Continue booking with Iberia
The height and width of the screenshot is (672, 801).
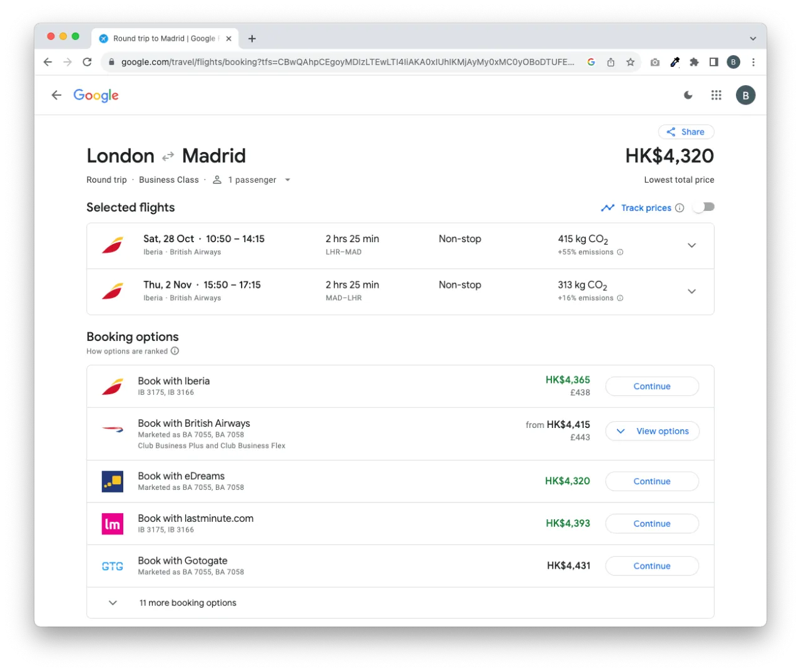(652, 386)
